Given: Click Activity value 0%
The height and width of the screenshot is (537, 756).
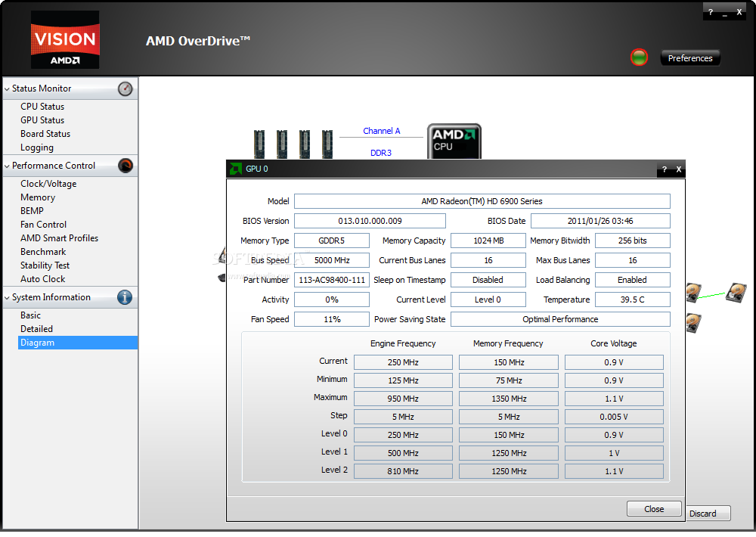Looking at the screenshot, I should pyautogui.click(x=332, y=300).
